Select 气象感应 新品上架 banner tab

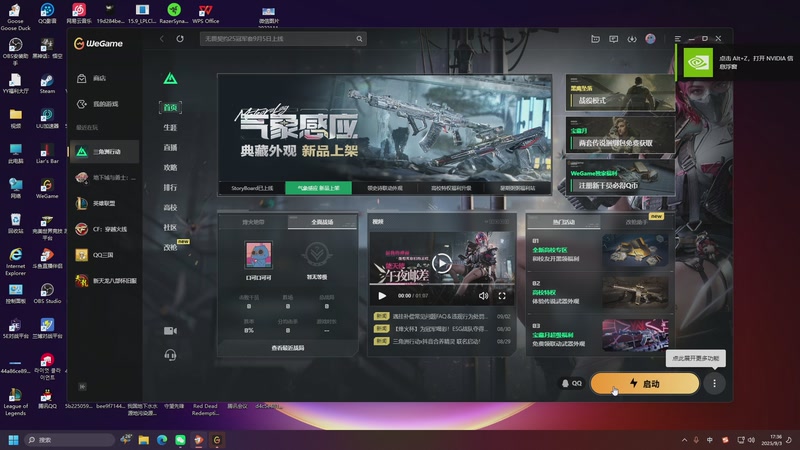[318, 188]
